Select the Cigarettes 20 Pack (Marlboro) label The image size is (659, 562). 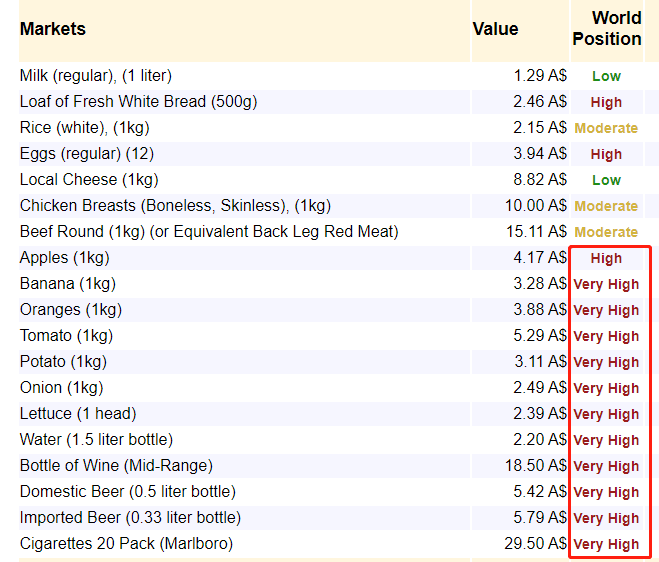(126, 544)
